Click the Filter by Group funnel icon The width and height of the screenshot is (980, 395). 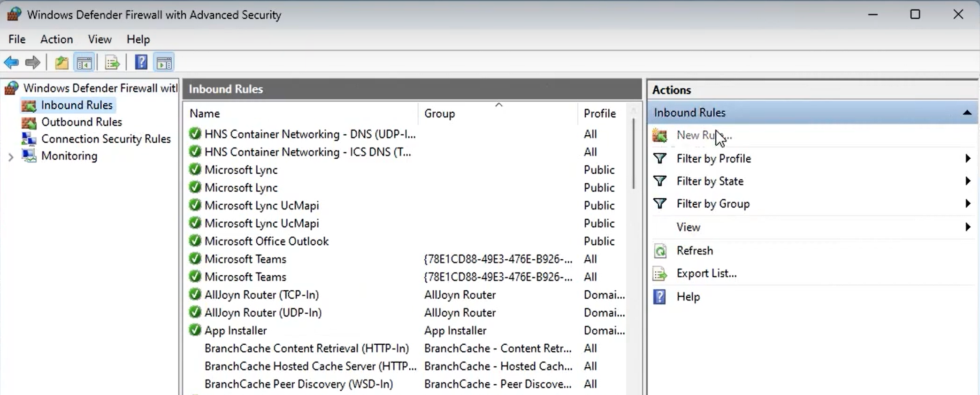tap(660, 204)
